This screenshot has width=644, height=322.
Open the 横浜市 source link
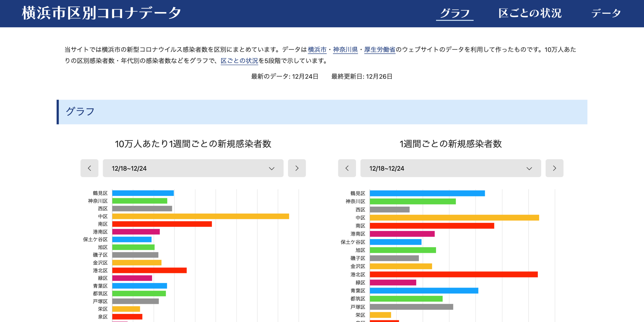[317, 50]
